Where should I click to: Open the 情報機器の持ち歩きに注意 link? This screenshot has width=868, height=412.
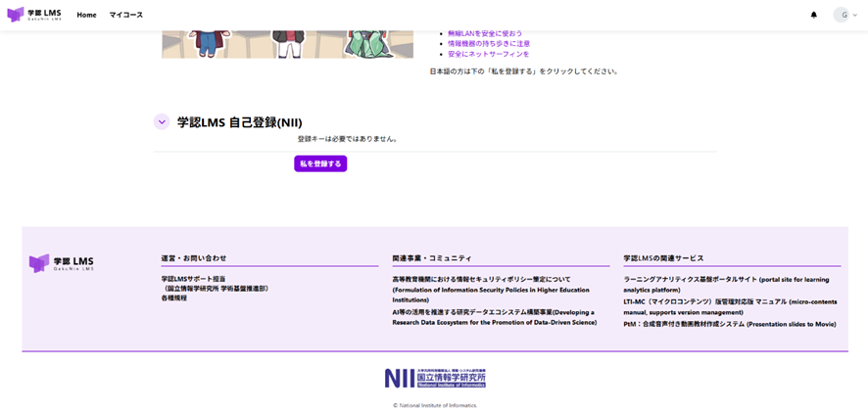point(489,43)
